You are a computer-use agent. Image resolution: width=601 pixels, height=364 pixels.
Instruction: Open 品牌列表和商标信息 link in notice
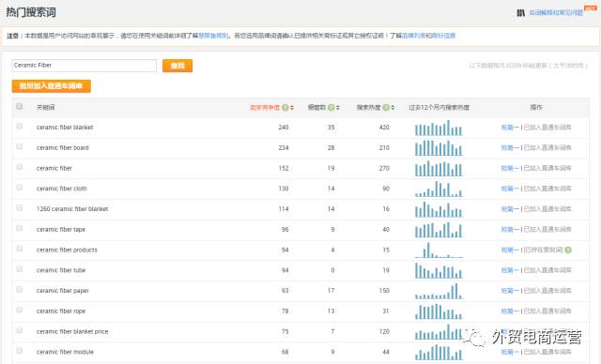(x=428, y=36)
